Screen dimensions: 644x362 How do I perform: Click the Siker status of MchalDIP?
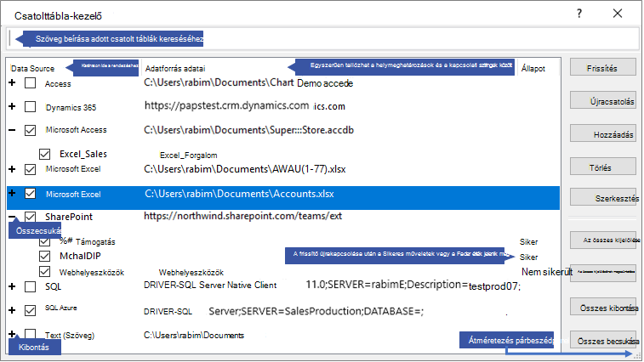[528, 257]
